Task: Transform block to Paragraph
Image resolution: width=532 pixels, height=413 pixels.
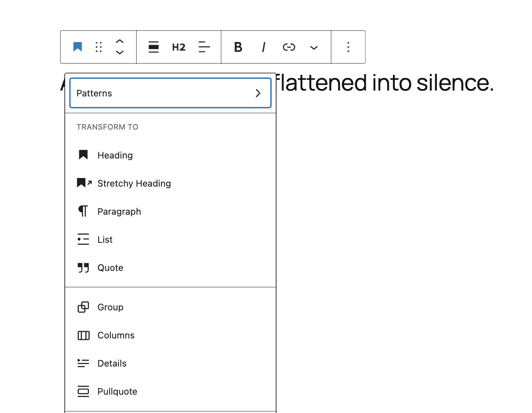Action: click(x=119, y=212)
